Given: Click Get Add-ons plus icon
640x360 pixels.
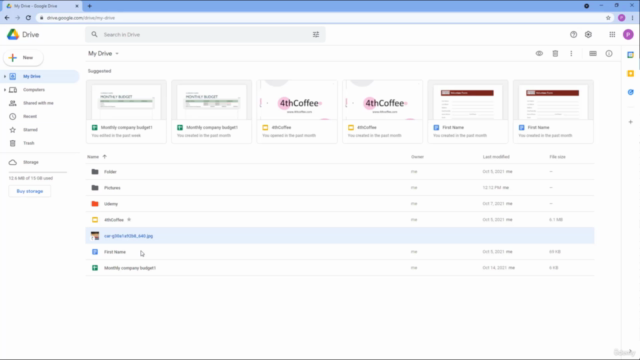Looking at the screenshot, I should pyautogui.click(x=631, y=122).
